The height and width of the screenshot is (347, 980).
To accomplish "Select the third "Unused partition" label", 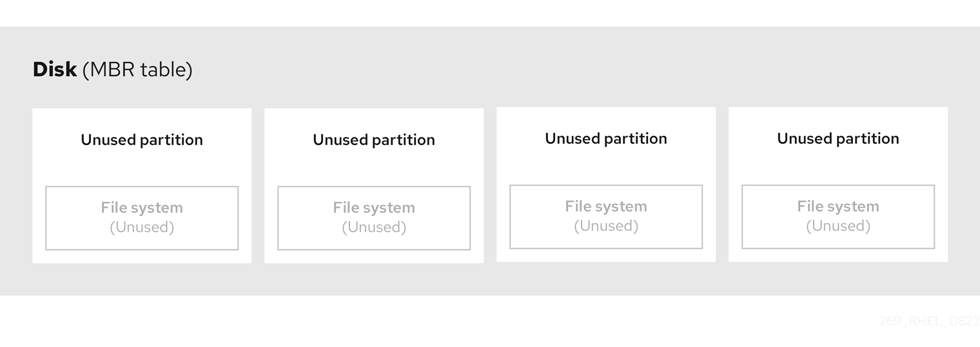I will 606,139.
